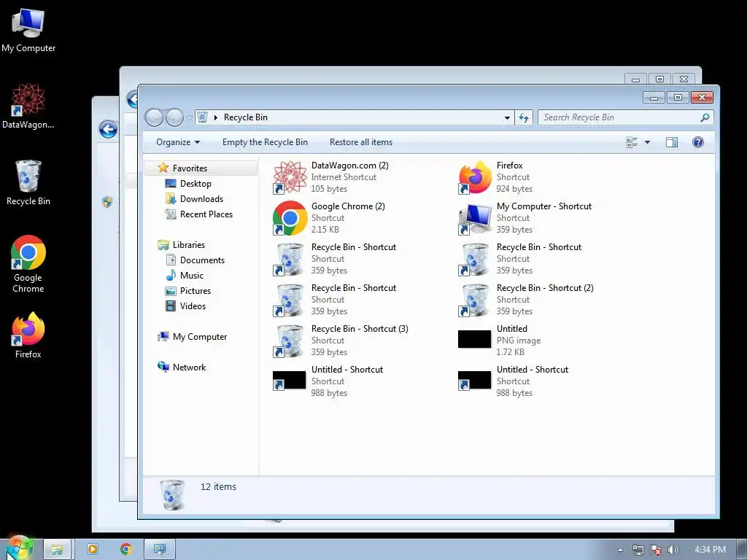Click the remote desktop taskbar icon
This screenshot has height=560, width=747.
tap(160, 550)
